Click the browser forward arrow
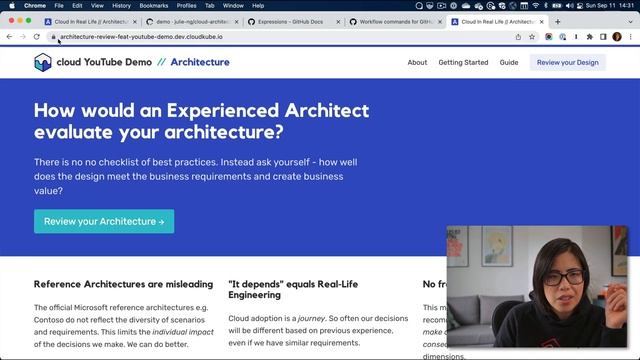The image size is (640, 360). (23, 37)
